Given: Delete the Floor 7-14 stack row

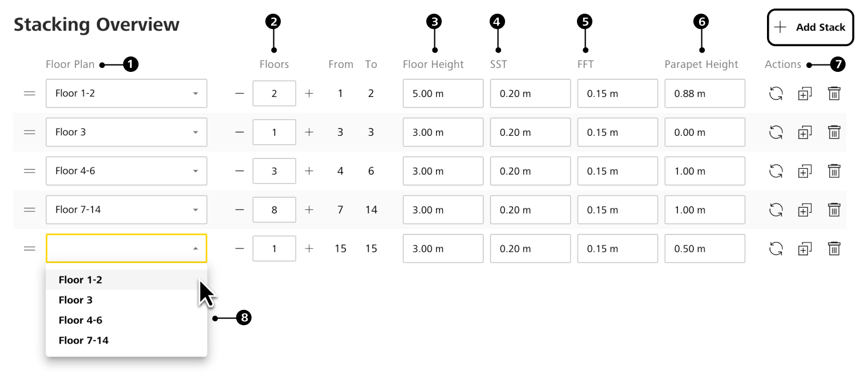Looking at the screenshot, I should (834, 210).
